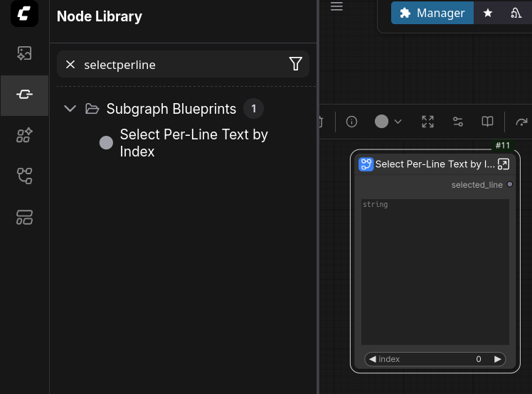The image size is (532, 394).
Task: Click the Subgraph Blueprints count badge
Action: pyautogui.click(x=253, y=109)
